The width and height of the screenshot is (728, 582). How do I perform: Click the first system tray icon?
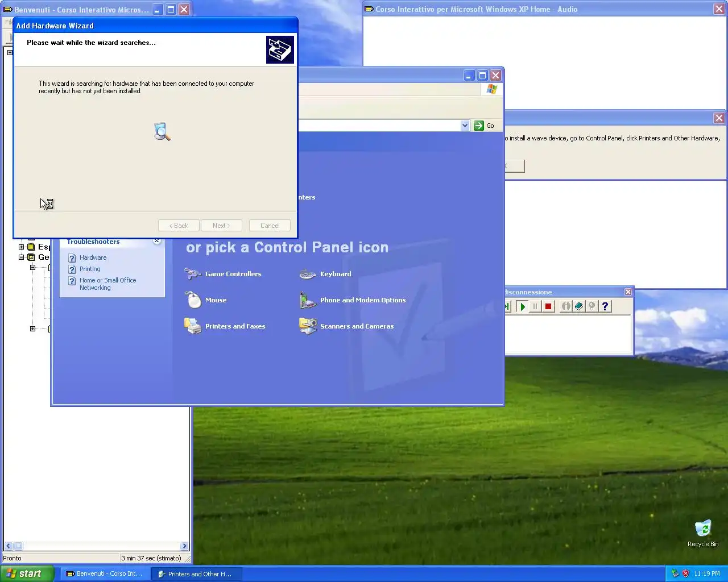(675, 573)
